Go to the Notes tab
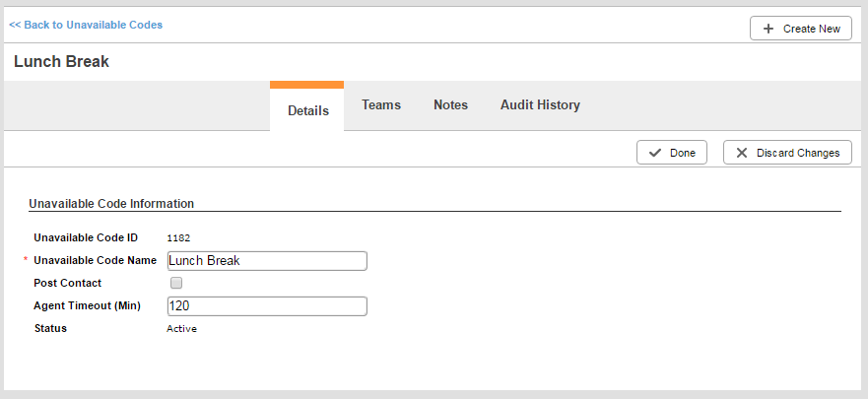The image size is (868, 399). coord(450,104)
